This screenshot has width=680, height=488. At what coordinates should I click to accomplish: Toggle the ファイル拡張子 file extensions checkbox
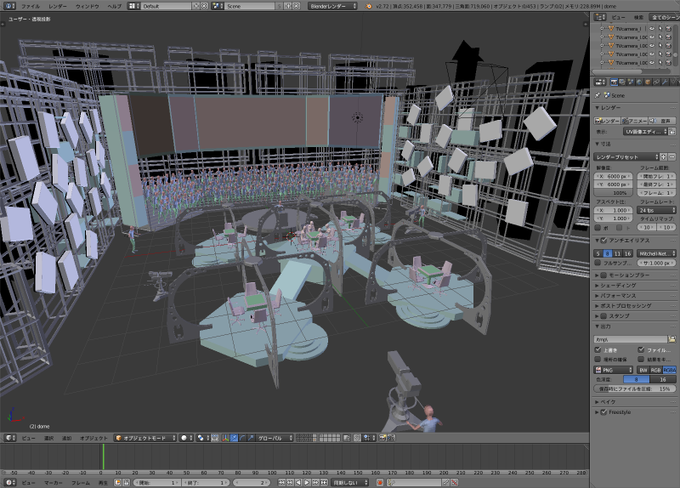(x=641, y=350)
